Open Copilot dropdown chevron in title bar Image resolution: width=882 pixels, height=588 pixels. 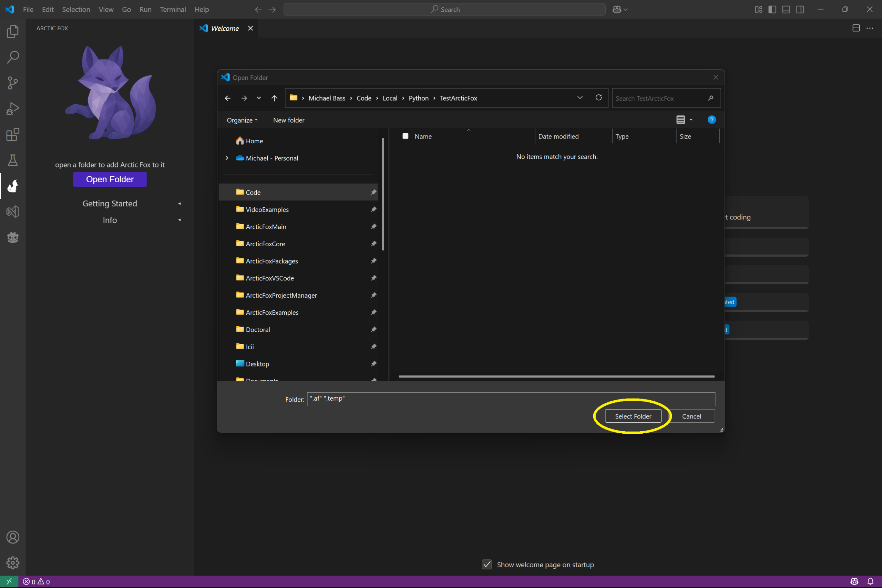(x=626, y=9)
